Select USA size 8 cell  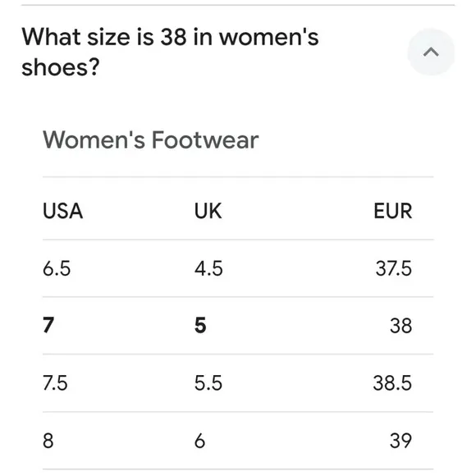[x=48, y=441]
